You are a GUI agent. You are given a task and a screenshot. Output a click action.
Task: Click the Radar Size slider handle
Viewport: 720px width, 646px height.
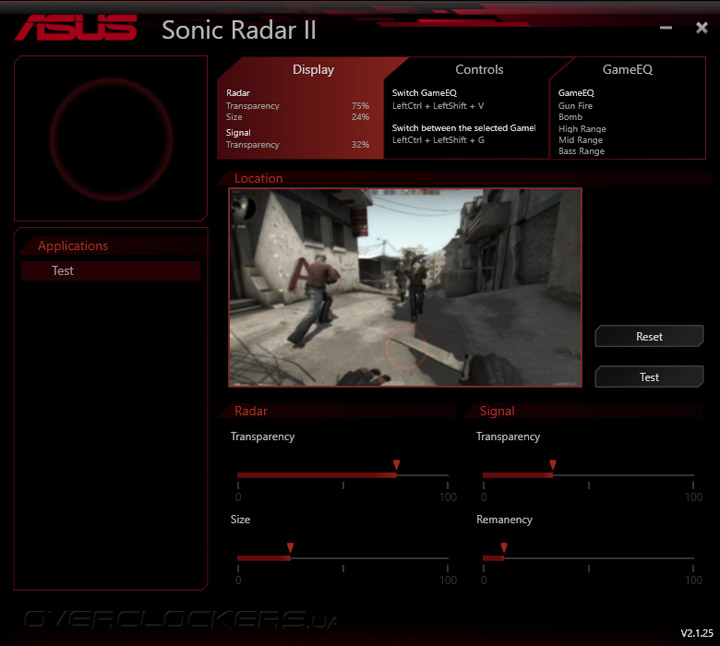tap(290, 547)
